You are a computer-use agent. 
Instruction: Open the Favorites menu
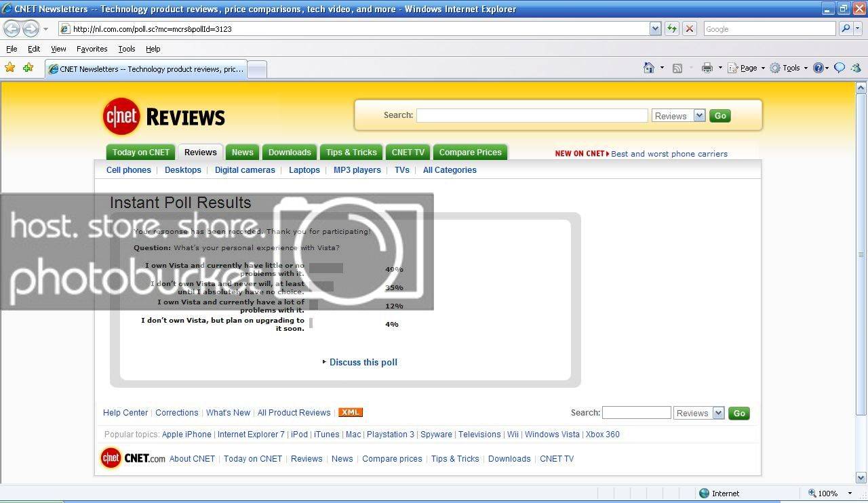tap(92, 49)
